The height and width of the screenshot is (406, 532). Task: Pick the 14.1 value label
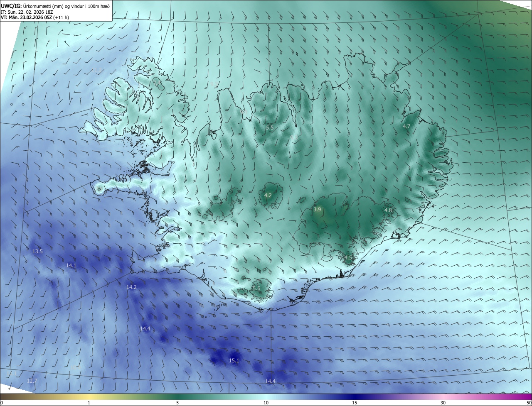[71, 265]
